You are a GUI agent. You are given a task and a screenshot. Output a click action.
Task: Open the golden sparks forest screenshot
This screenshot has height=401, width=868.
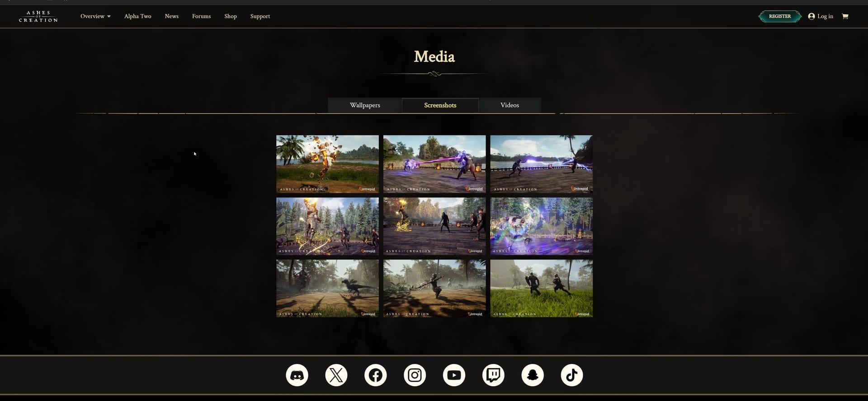coord(328,226)
